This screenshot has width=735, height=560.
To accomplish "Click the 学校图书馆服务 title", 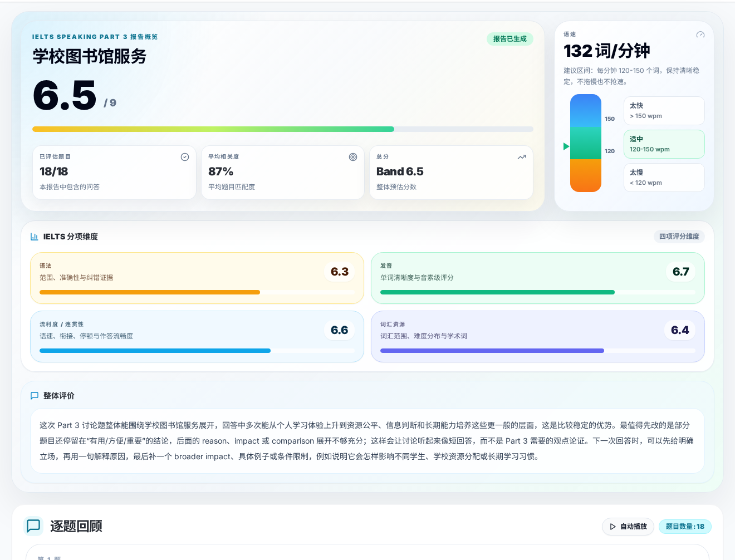I will point(89,56).
